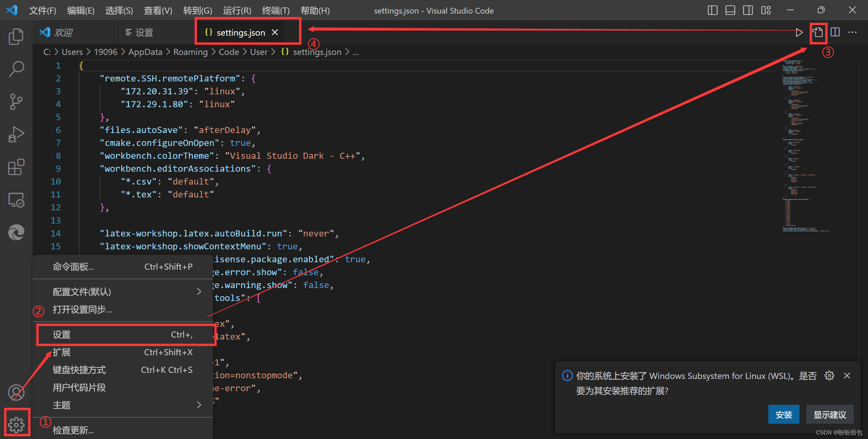Click the Users breadcrumb item
868x439 pixels.
[72, 52]
